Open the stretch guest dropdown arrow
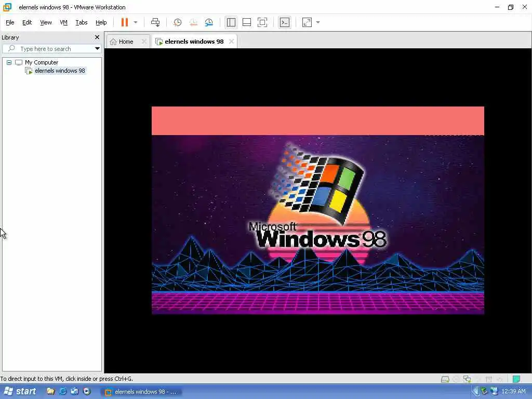The width and height of the screenshot is (532, 399). (x=318, y=22)
